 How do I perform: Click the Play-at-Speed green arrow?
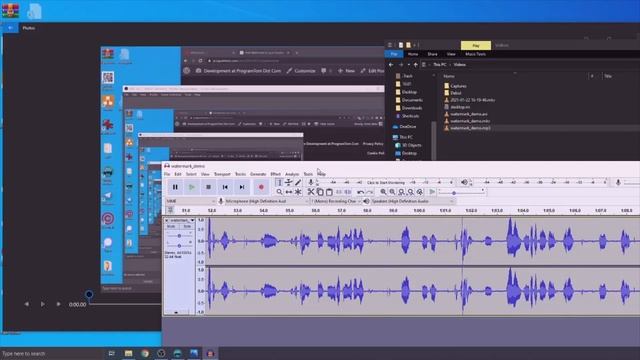tap(432, 192)
